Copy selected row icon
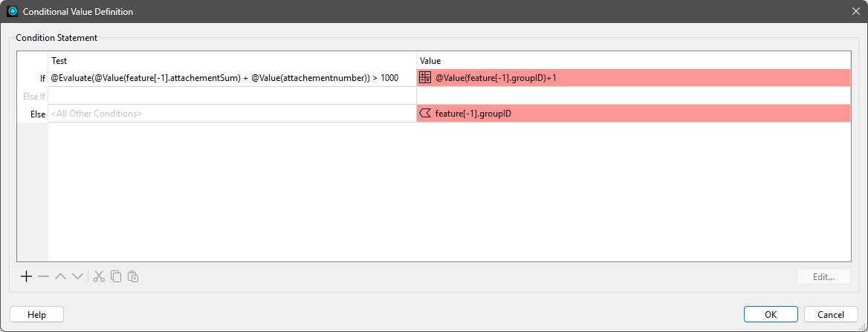The image size is (868, 332). [116, 276]
